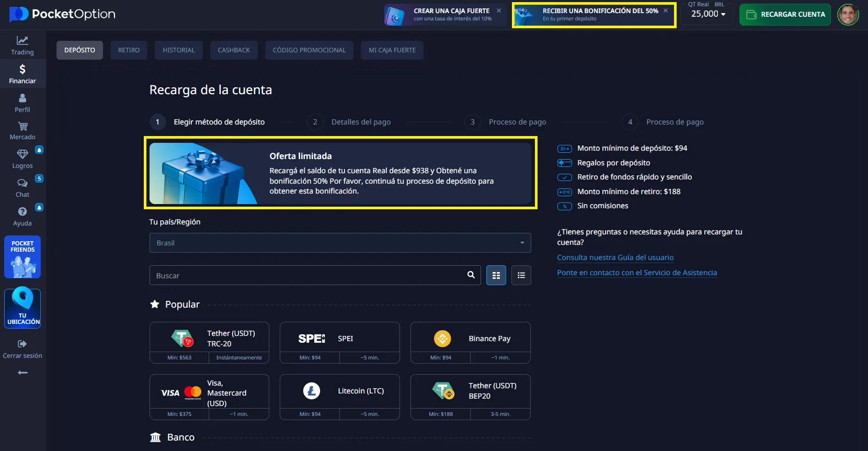Open the Ayuda question mark icon
This screenshot has height=451, width=868.
(x=22, y=217)
